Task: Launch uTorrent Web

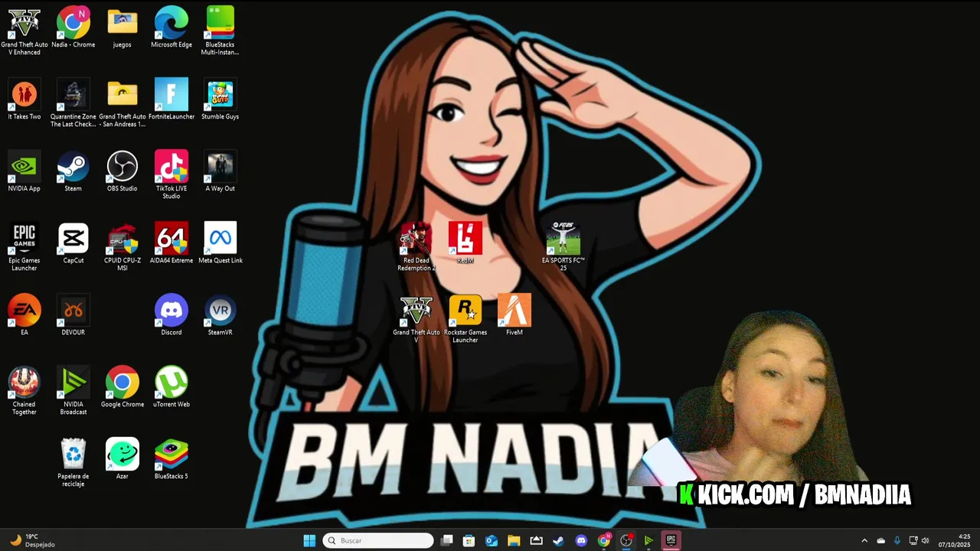Action: 171,387
